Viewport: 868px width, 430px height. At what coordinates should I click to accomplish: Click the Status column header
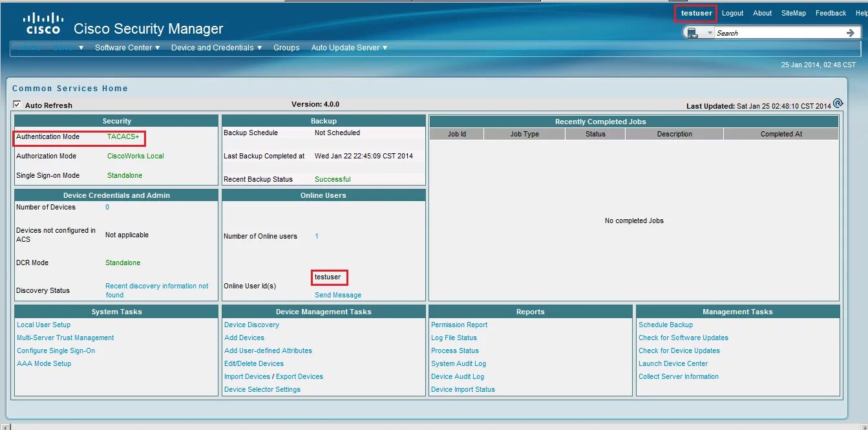(595, 134)
